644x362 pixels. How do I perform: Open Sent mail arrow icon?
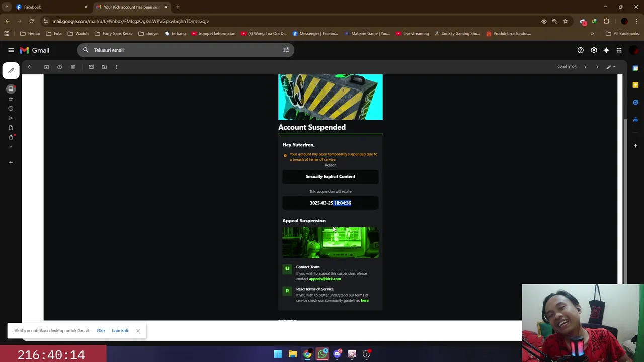coord(11,118)
